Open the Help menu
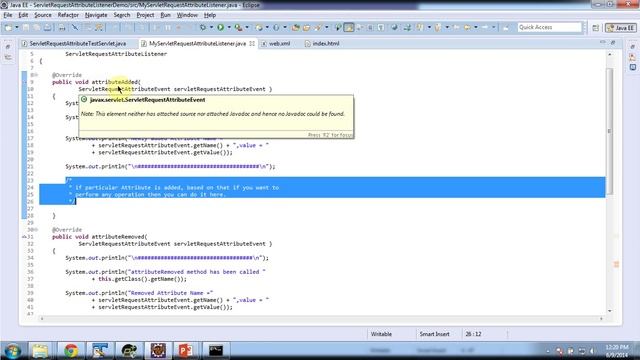This screenshot has width=640, height=360. coord(210,15)
